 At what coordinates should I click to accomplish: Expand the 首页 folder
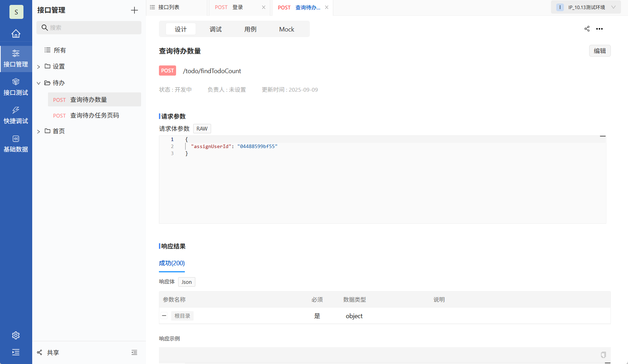39,131
